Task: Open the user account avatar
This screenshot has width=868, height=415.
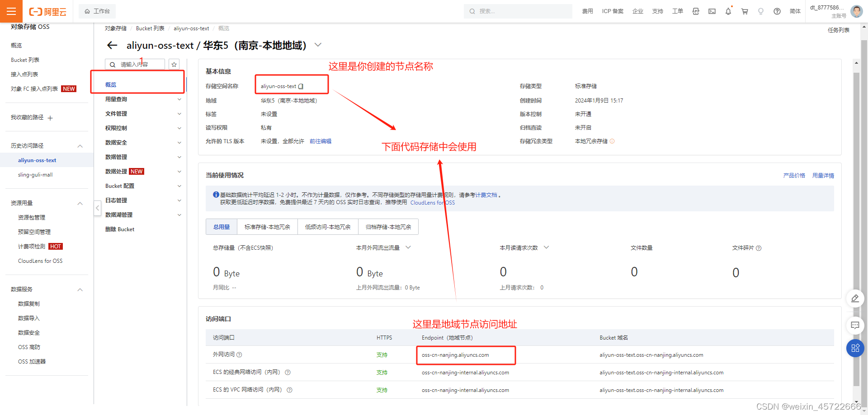Action: click(856, 11)
